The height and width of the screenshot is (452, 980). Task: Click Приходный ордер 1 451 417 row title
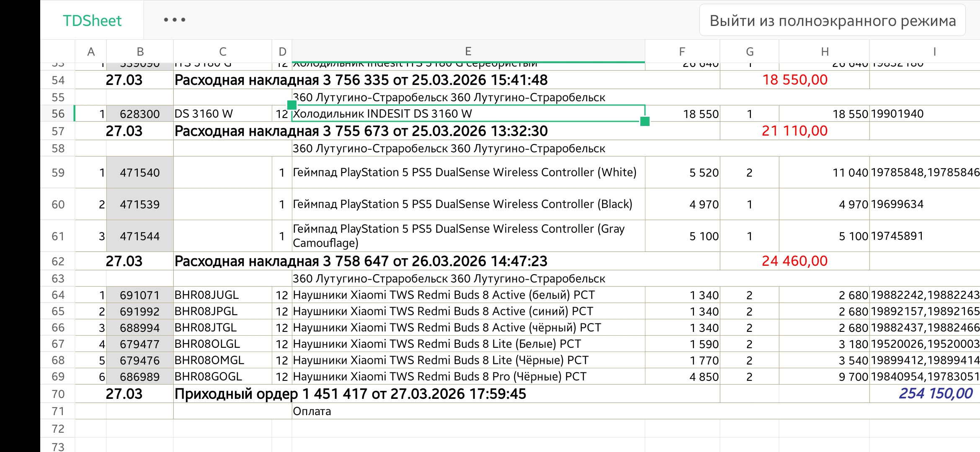(x=350, y=394)
